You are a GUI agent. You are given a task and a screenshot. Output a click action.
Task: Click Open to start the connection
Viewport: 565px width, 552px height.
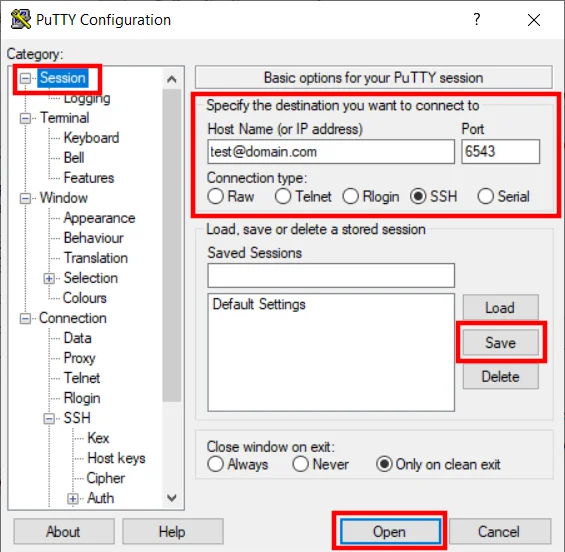pyautogui.click(x=390, y=531)
